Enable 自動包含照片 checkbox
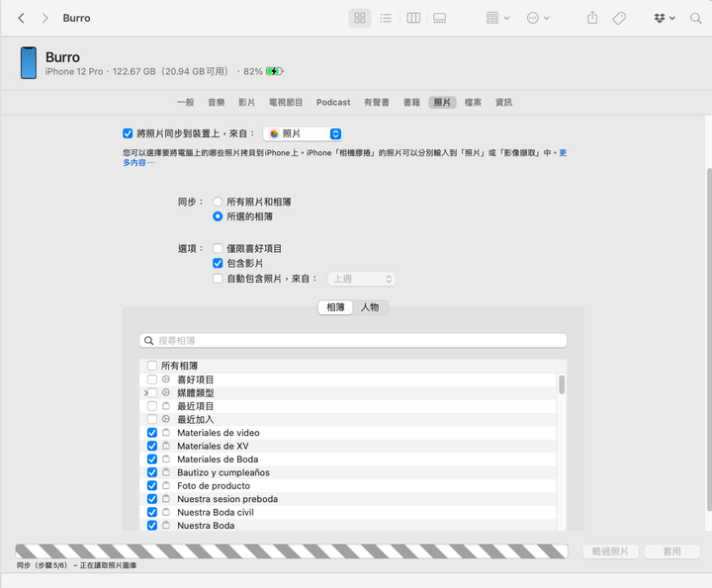This screenshot has width=712, height=588. [218, 278]
